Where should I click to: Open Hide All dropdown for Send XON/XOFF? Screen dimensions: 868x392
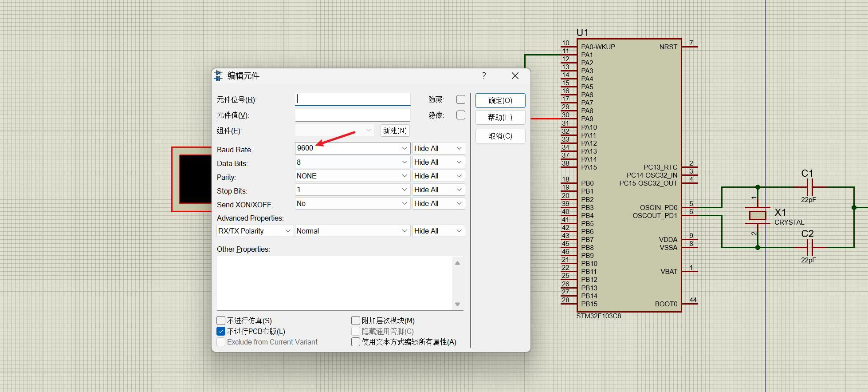tap(439, 203)
